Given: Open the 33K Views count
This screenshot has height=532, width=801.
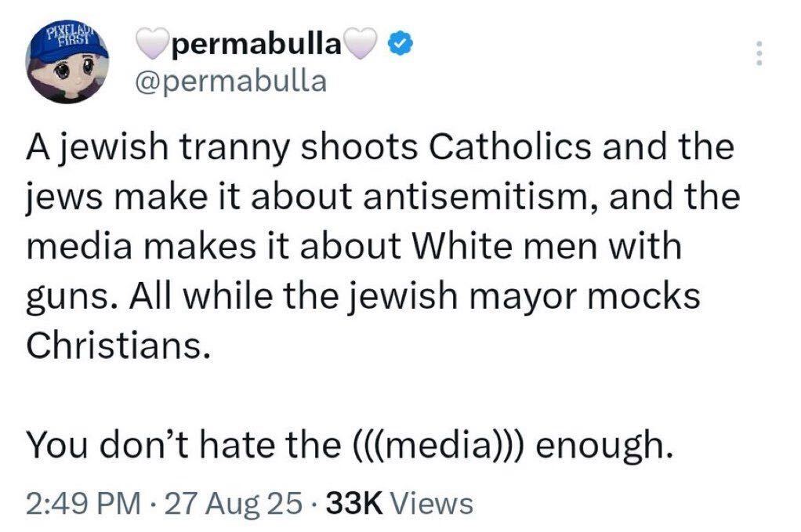Looking at the screenshot, I should 398,504.
